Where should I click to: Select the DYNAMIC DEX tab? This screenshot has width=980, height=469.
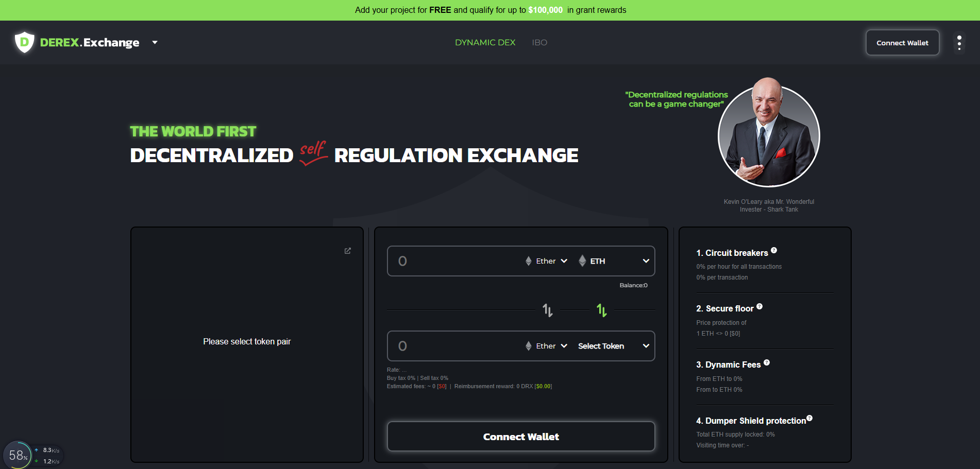485,42
